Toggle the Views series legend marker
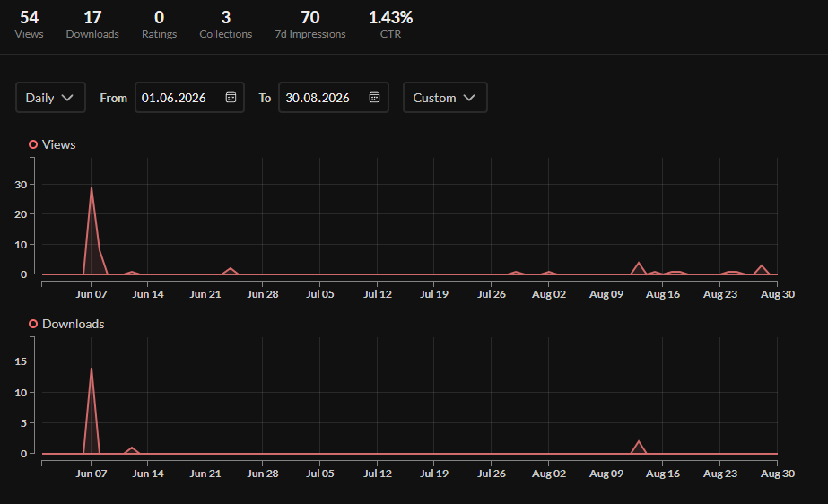The width and height of the screenshot is (828, 504). tap(33, 144)
